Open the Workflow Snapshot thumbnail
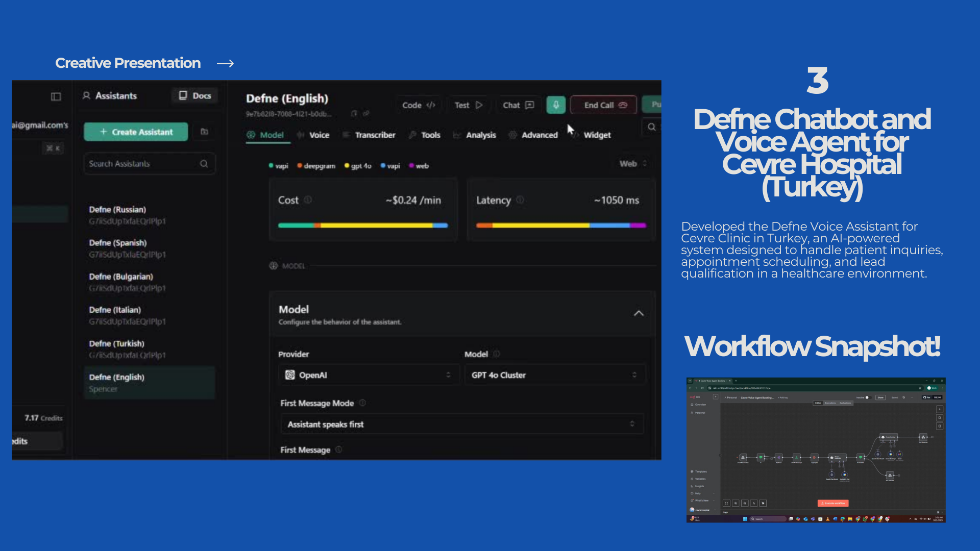The width and height of the screenshot is (980, 551). pyautogui.click(x=816, y=449)
